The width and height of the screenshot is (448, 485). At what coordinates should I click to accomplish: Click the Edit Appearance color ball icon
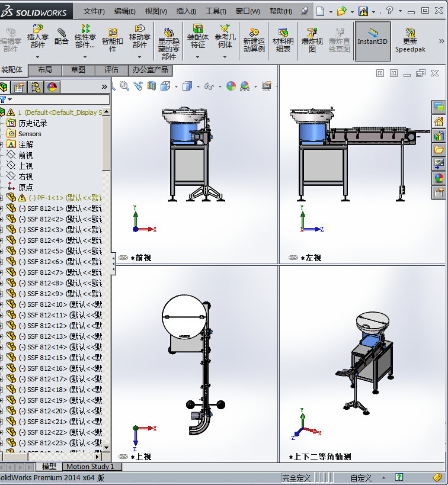pyautogui.click(x=231, y=86)
